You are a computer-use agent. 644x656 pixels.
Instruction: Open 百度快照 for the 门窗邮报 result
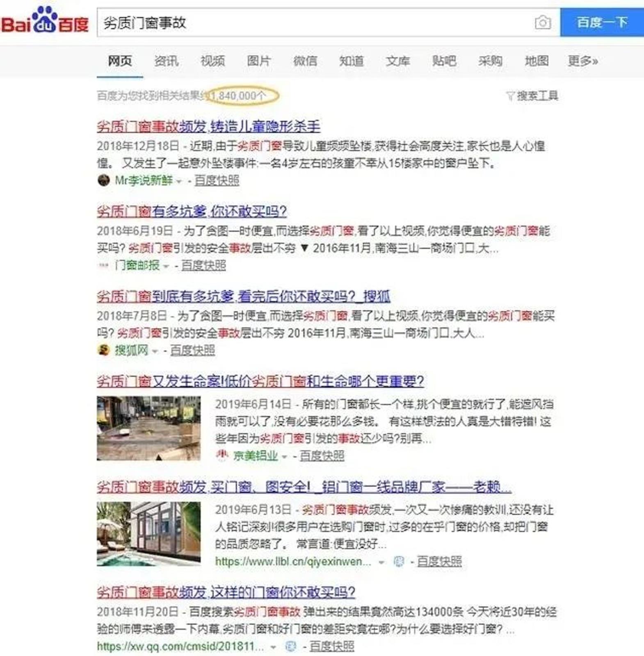click(203, 266)
